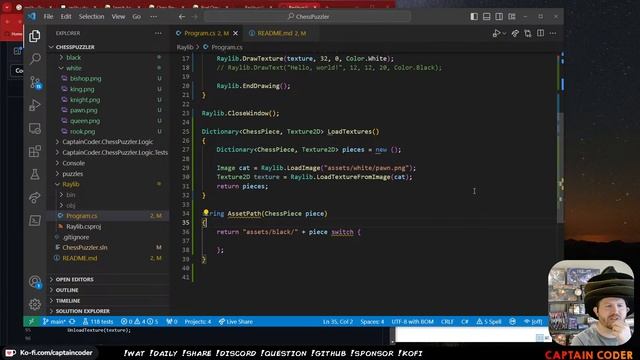Click the remote window status bar icon
This screenshot has width=640, height=360.
click(x=31, y=322)
